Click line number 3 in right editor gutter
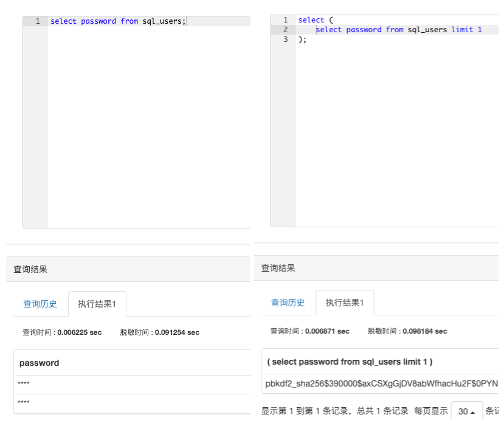 coord(285,40)
